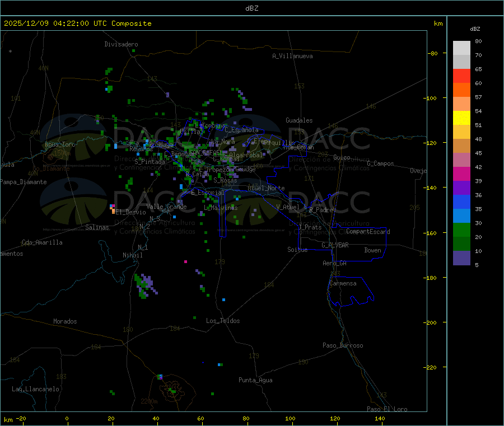
Task: Click the 'dBZ' title at the top
Action: [x=251, y=8]
